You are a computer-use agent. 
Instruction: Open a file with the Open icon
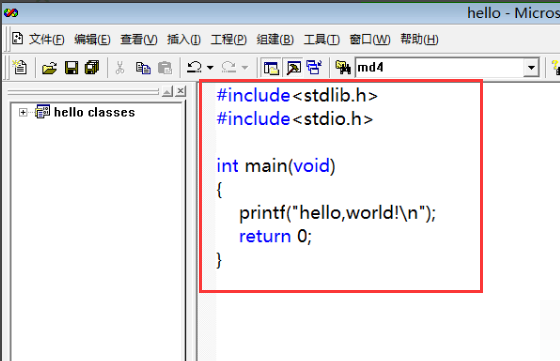(49, 67)
